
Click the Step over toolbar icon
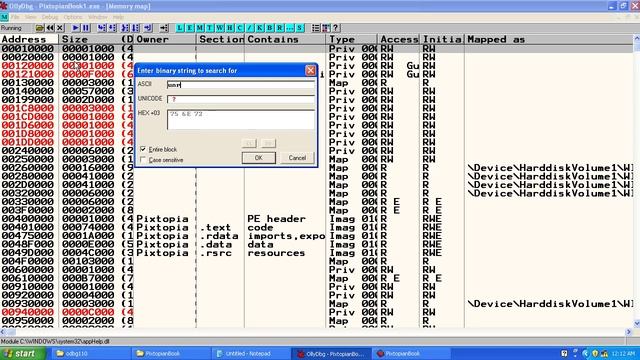(x=111, y=28)
